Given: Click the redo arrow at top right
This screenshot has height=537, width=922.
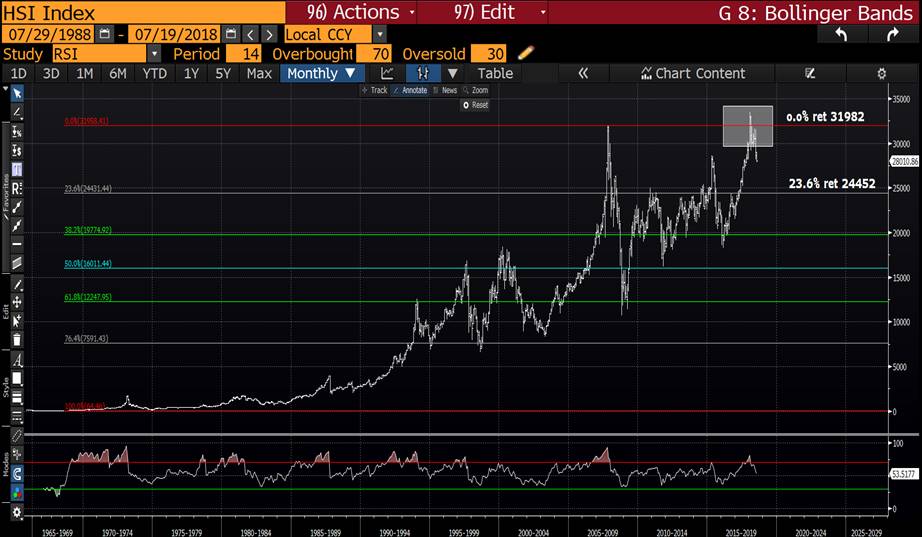Looking at the screenshot, I should point(893,35).
